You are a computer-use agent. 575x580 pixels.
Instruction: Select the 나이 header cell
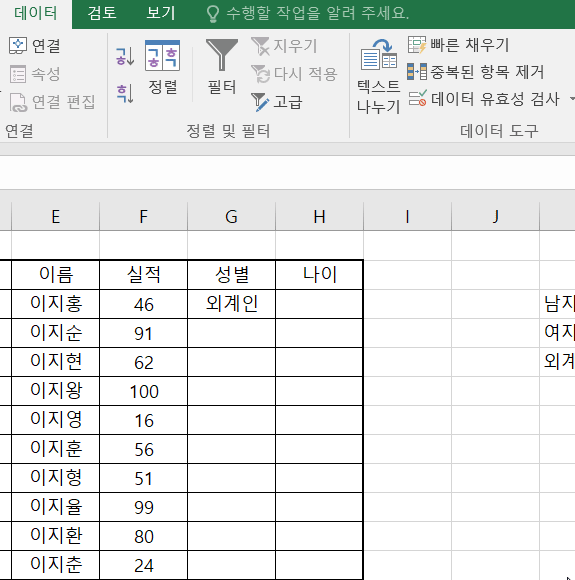tap(319, 275)
